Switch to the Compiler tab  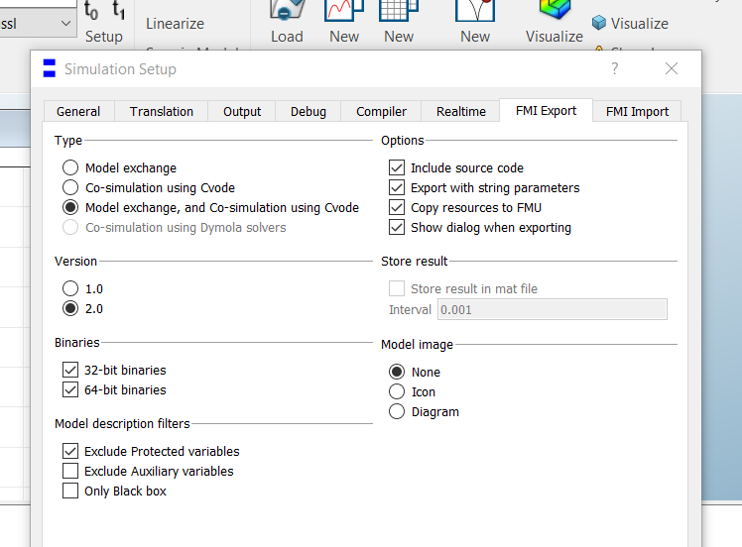point(381,112)
